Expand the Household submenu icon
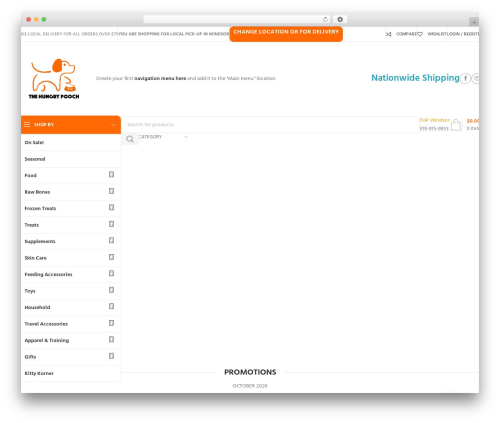The width and height of the screenshot is (500, 423). click(x=112, y=306)
